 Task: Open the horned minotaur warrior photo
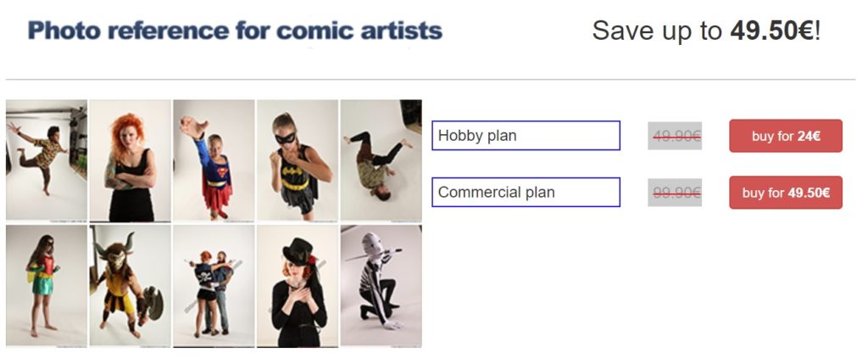(x=130, y=286)
